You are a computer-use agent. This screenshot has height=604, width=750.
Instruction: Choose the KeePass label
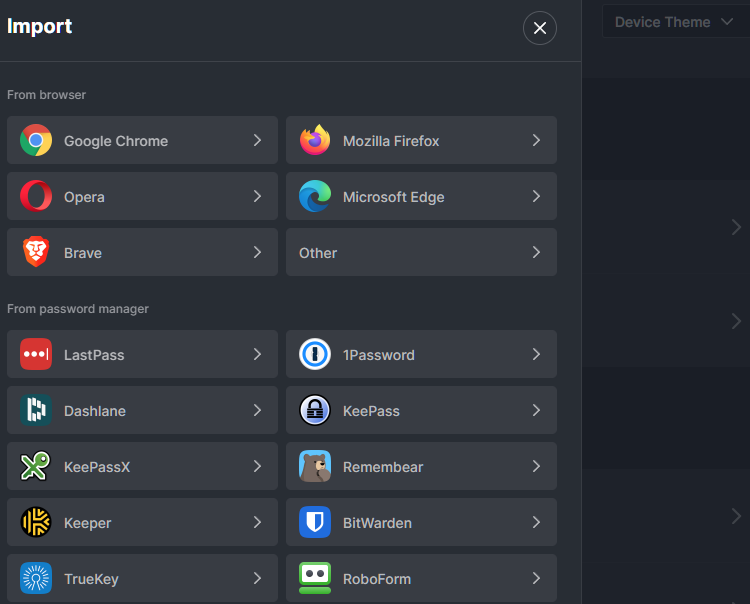pos(371,411)
